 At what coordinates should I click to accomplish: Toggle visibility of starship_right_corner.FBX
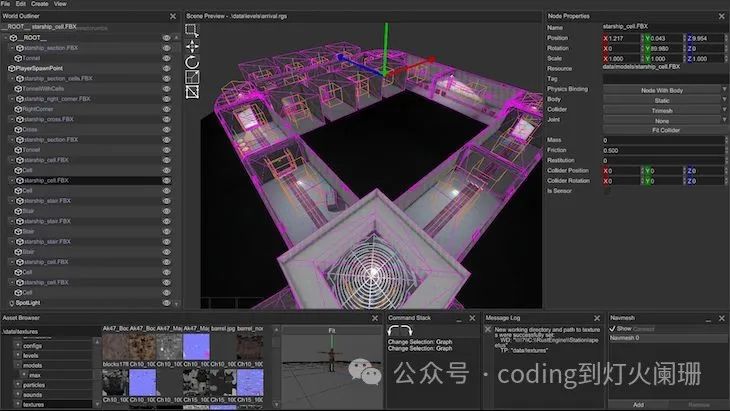pyautogui.click(x=167, y=98)
